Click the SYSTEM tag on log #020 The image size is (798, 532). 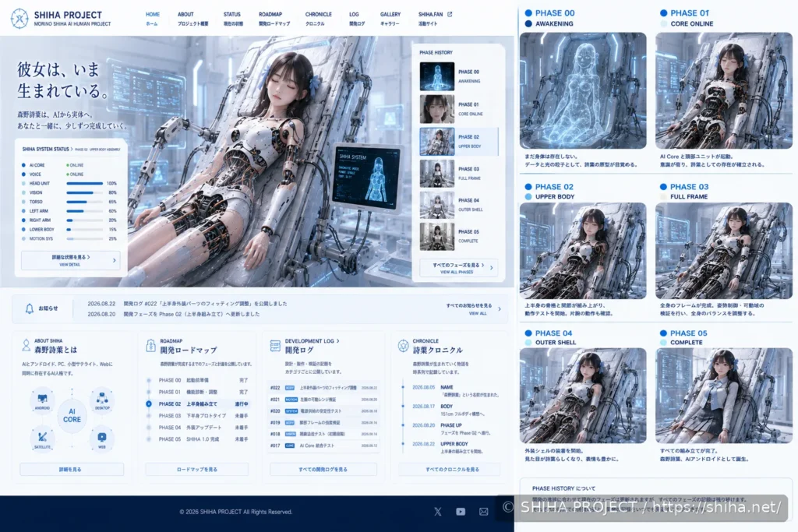(291, 411)
